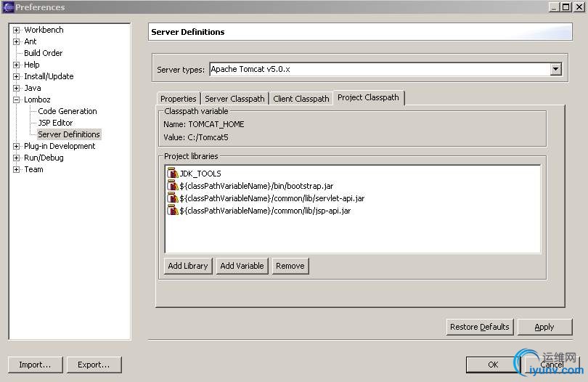Select the Team tree label
Image resolution: width=588 pixels, height=382 pixels.
pos(33,170)
